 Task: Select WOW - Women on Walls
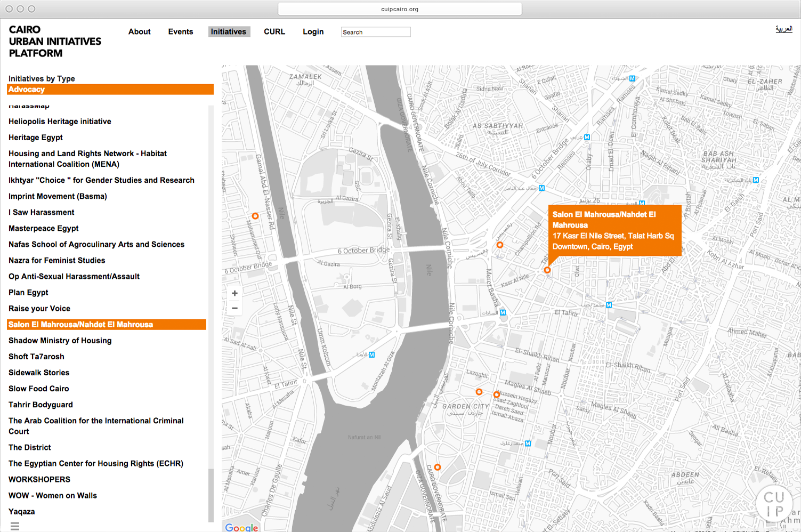[x=53, y=495]
